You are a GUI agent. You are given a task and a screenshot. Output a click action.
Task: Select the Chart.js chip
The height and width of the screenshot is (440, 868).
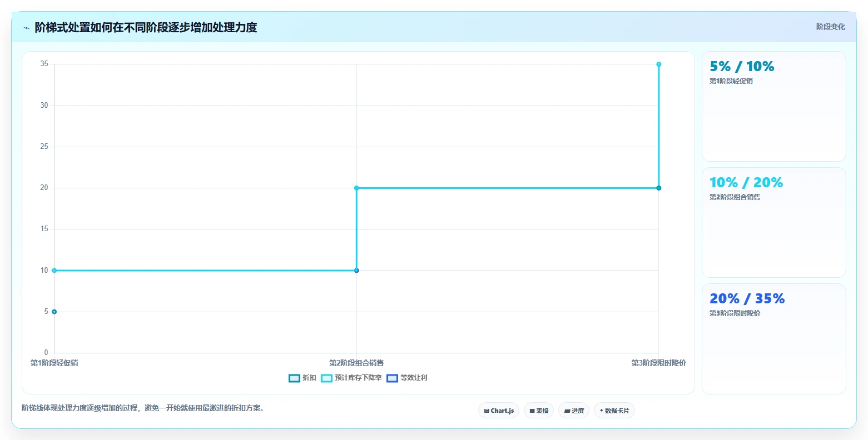coord(499,411)
